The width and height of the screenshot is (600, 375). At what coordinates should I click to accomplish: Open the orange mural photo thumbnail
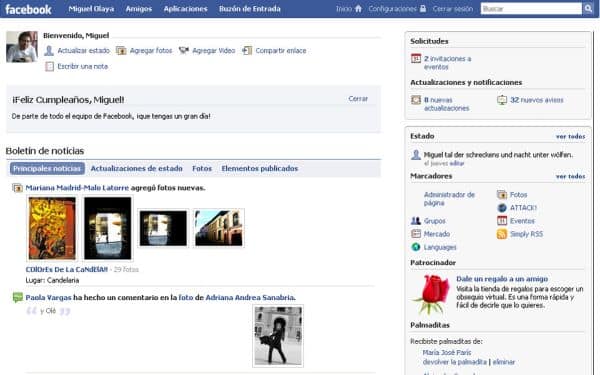(52, 228)
